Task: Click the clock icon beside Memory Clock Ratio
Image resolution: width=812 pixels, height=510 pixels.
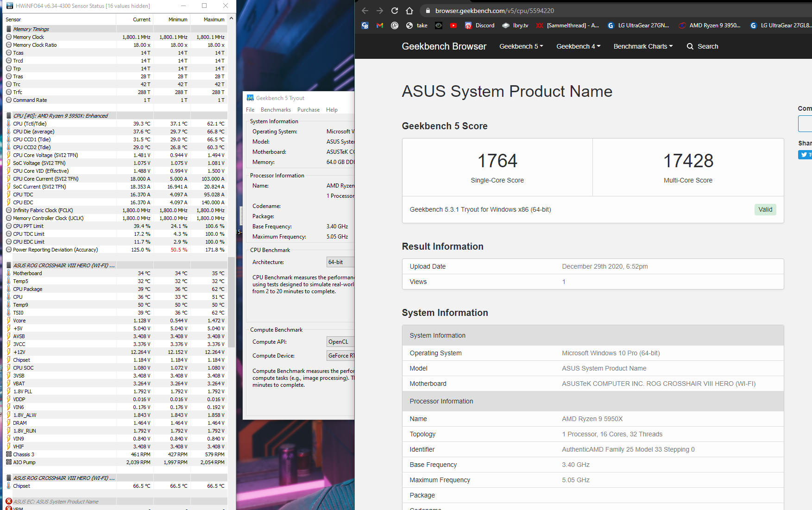Action: pos(8,44)
